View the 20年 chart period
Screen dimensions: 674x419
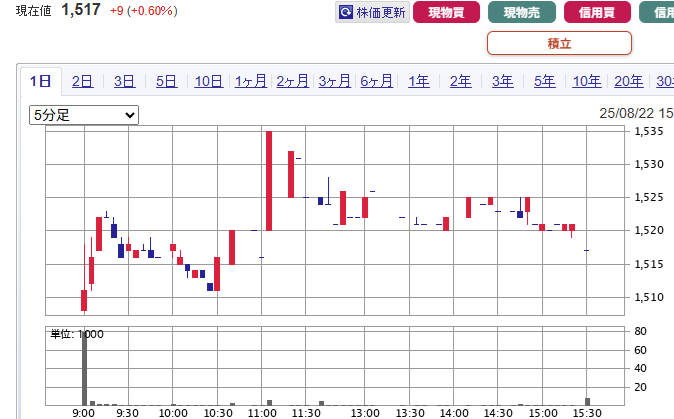pos(629,81)
